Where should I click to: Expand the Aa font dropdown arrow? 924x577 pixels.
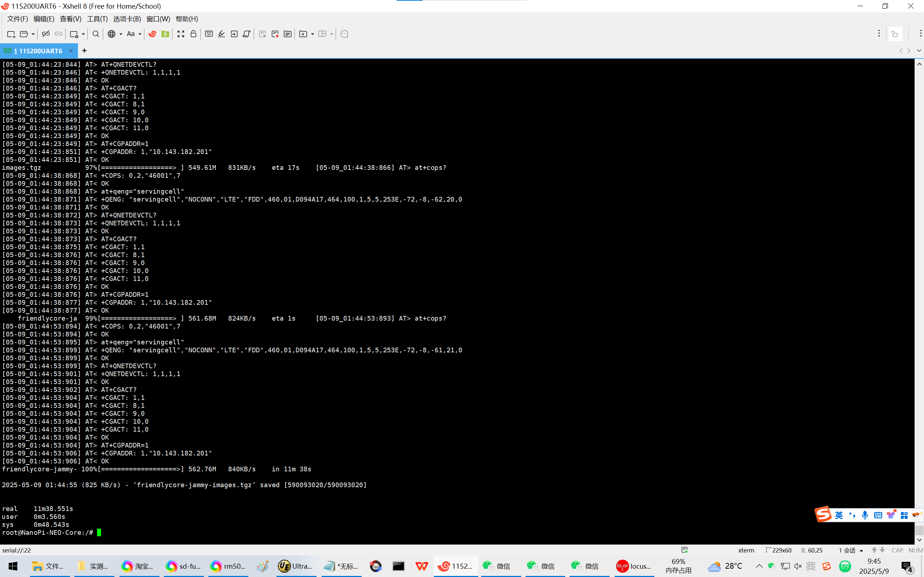point(140,34)
